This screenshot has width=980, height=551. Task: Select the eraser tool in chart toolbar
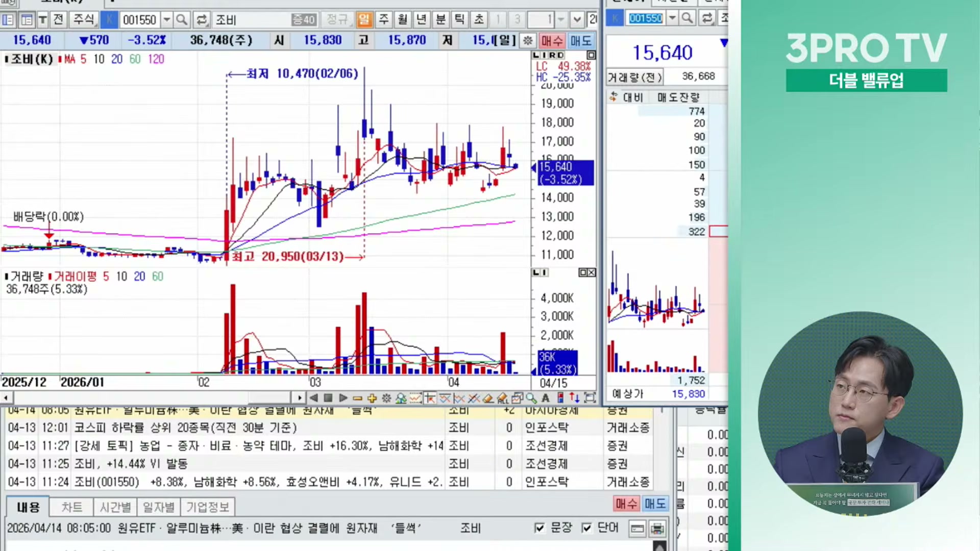pos(488,398)
